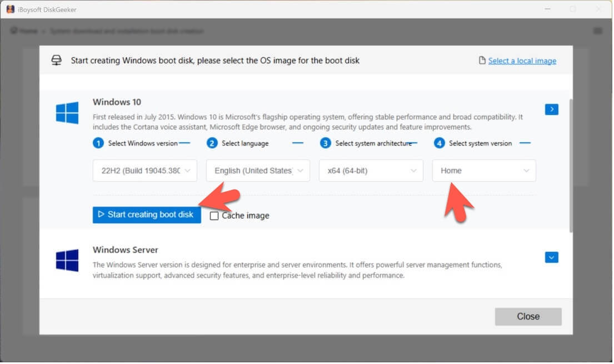Click the Close button in the dialog
The image size is (614, 364).
(x=528, y=317)
